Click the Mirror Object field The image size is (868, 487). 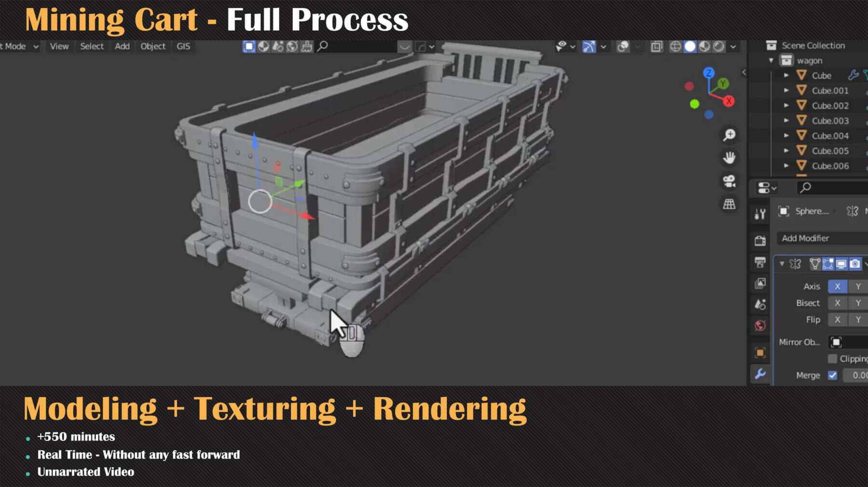[848, 342]
